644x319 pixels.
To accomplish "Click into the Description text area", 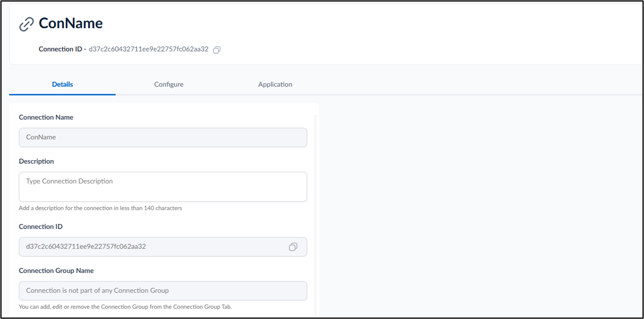I will tap(163, 187).
